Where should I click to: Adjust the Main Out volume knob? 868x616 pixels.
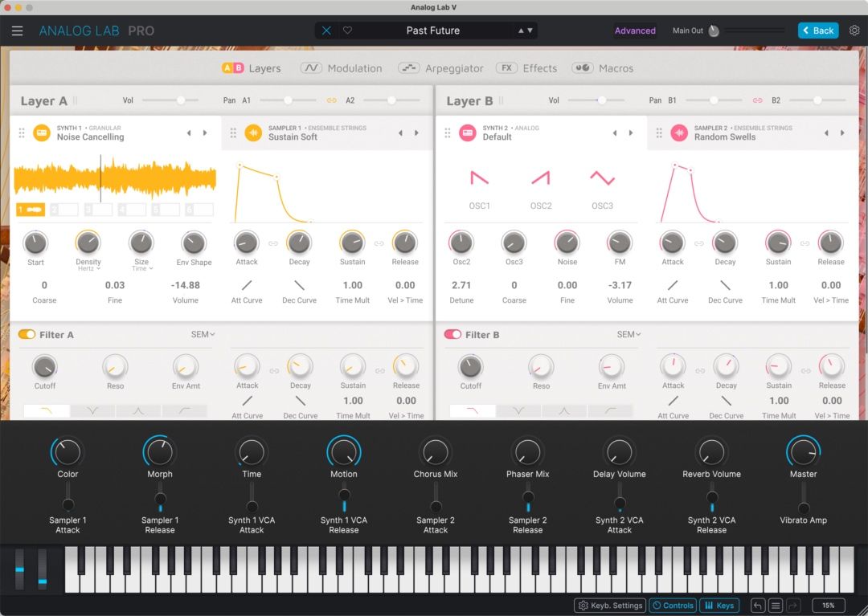click(x=714, y=31)
